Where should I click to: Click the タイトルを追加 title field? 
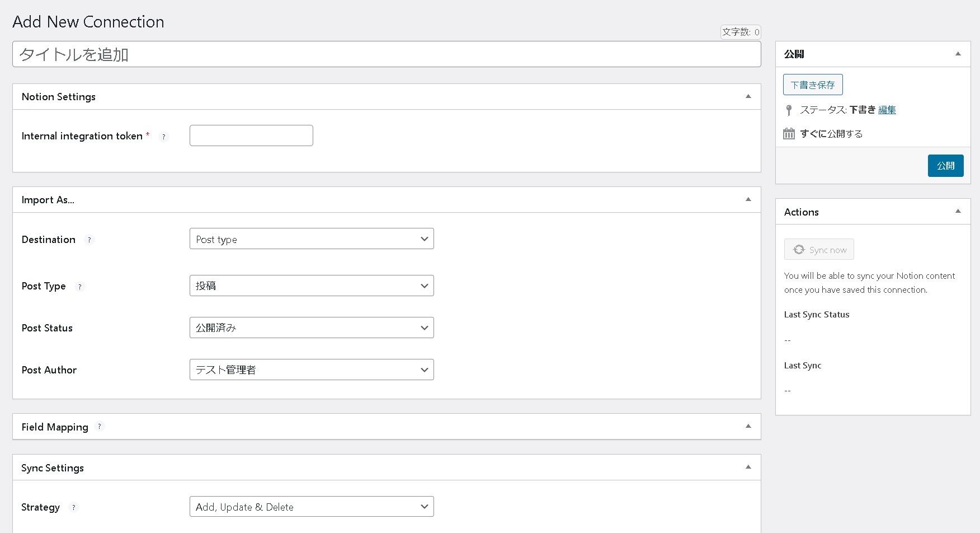tap(386, 54)
